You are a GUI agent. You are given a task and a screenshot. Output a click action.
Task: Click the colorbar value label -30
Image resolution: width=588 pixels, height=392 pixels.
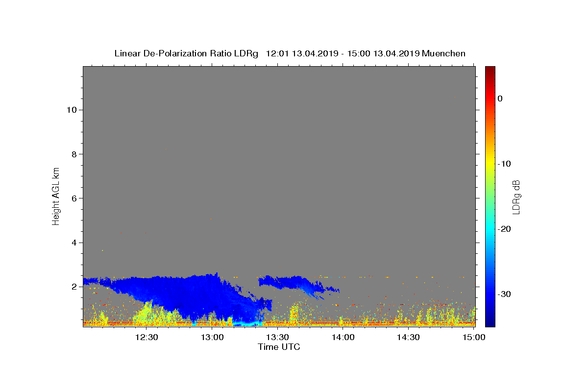(504, 294)
